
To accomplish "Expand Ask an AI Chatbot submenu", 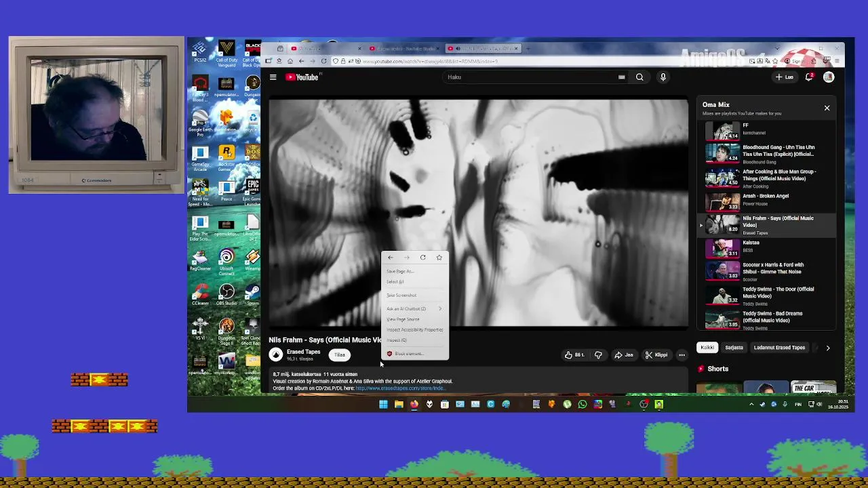I will point(415,308).
